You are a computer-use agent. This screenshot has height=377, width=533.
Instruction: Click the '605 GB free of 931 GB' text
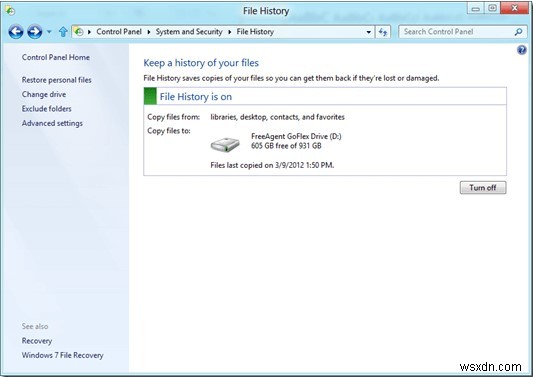[x=286, y=146]
